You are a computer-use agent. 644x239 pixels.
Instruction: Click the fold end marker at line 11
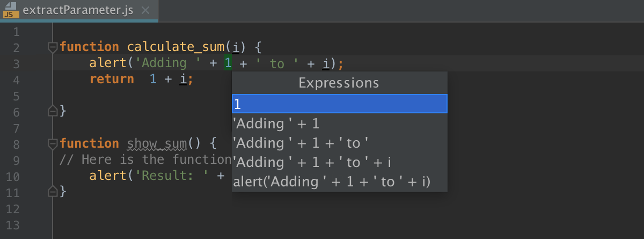53,191
